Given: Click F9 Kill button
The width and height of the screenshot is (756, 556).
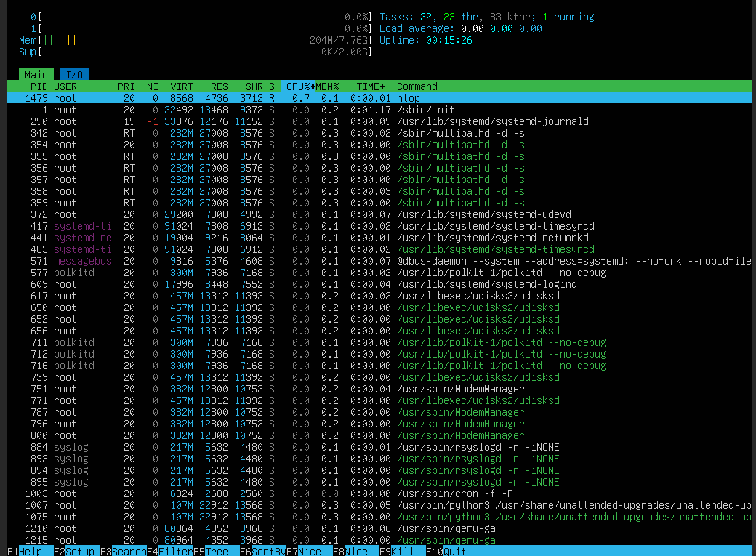Looking at the screenshot, I should click(403, 551).
